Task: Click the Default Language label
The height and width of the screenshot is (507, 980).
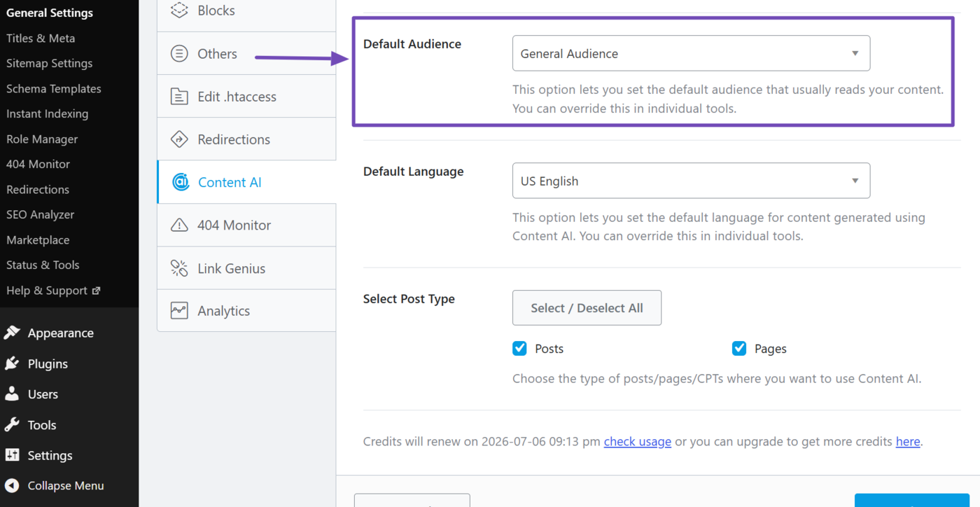Action: click(413, 171)
